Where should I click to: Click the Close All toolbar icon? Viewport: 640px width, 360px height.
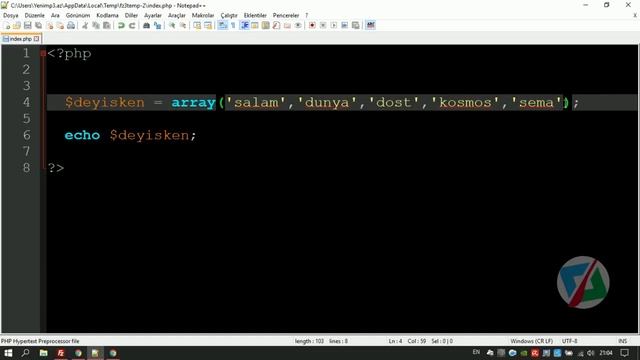60,25
